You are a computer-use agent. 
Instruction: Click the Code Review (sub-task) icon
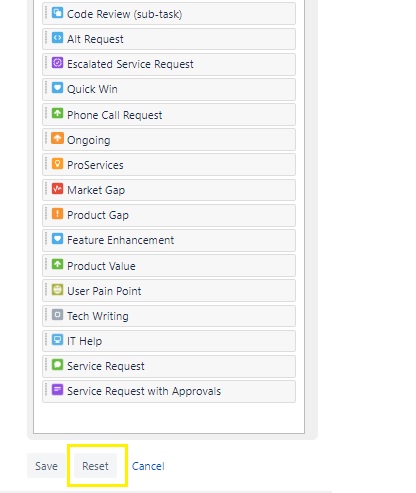pyautogui.click(x=57, y=13)
